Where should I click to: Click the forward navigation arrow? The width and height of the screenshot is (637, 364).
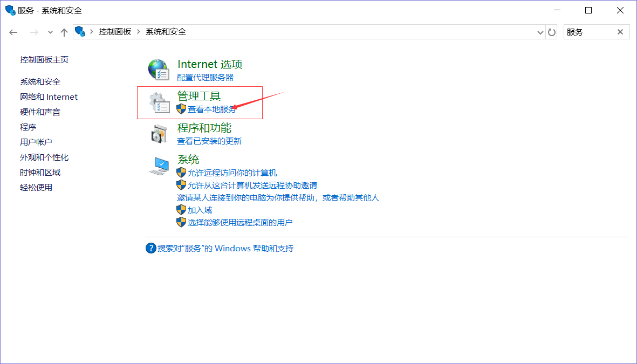pos(34,32)
